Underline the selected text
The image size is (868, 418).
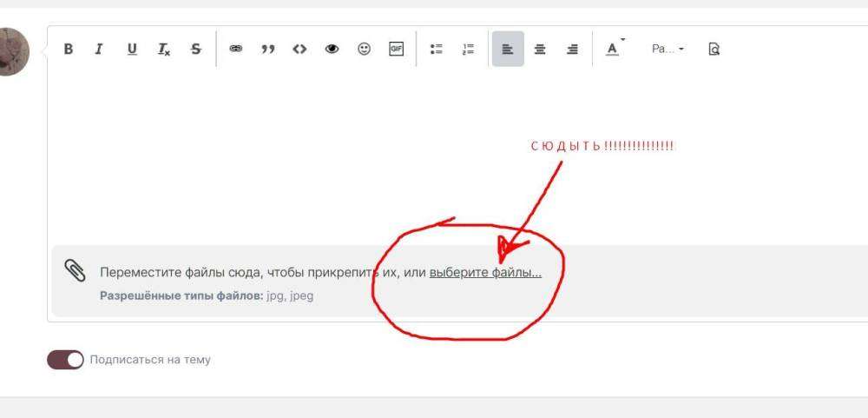(x=132, y=50)
